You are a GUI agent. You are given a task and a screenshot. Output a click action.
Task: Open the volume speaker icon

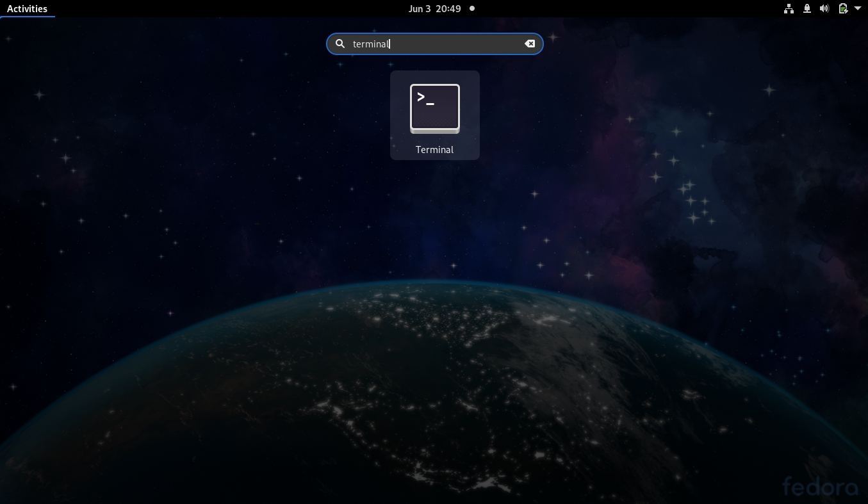coord(825,8)
